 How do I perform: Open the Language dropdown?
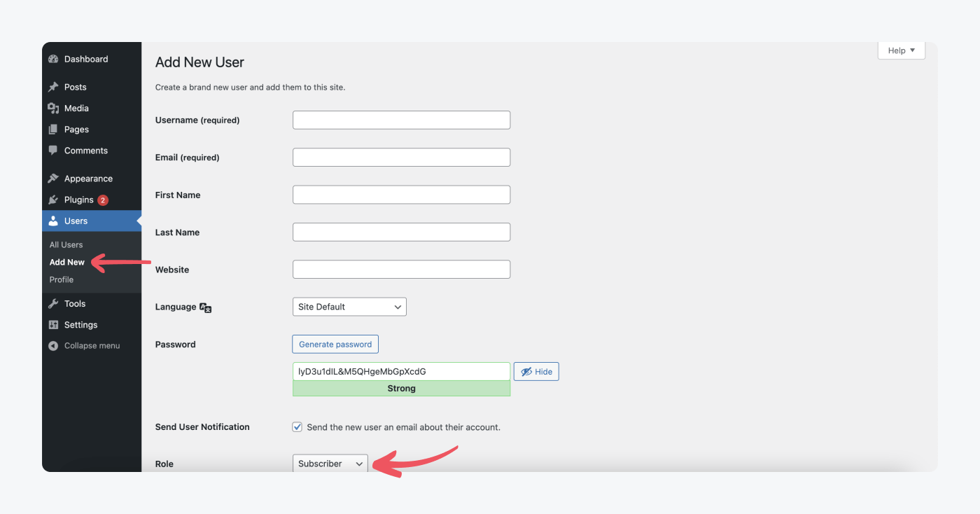349,306
